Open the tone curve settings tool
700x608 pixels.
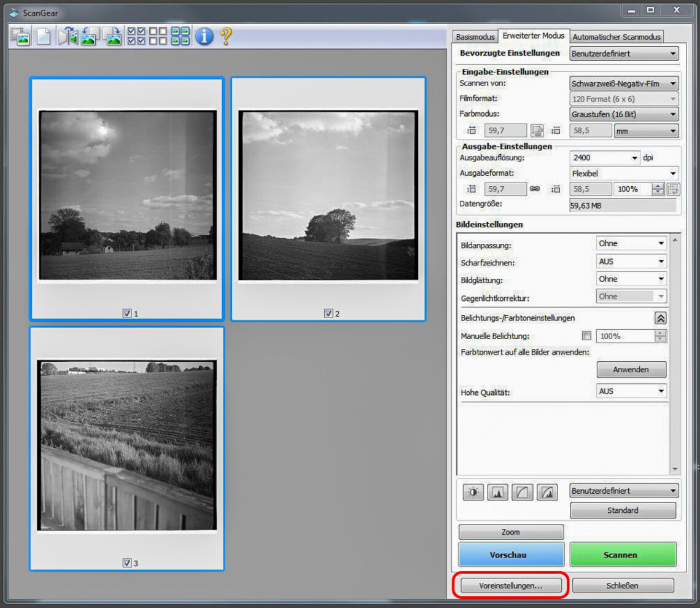pyautogui.click(x=522, y=492)
